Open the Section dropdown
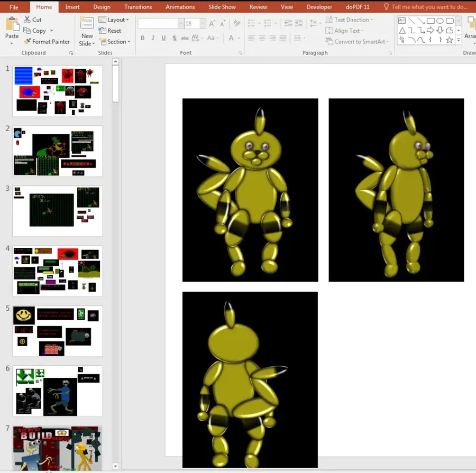 click(x=114, y=42)
